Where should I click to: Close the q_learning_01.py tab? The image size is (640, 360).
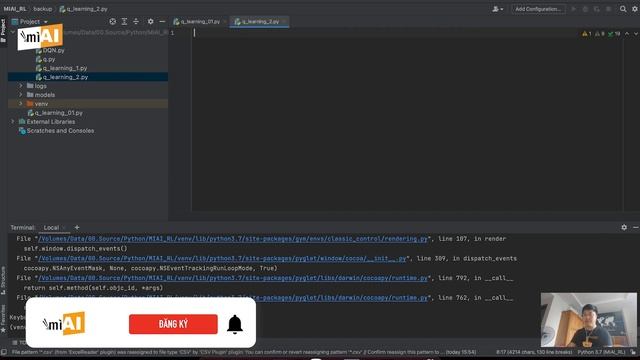(x=225, y=22)
